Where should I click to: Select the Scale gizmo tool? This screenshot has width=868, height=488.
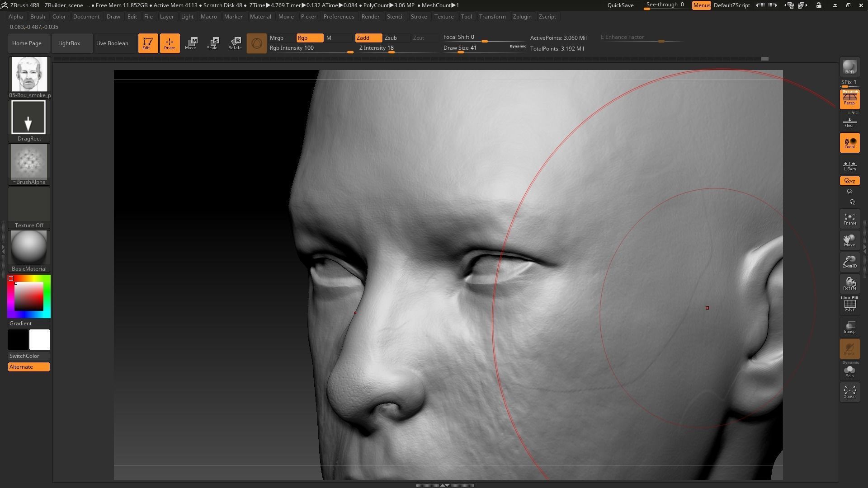[x=212, y=43]
